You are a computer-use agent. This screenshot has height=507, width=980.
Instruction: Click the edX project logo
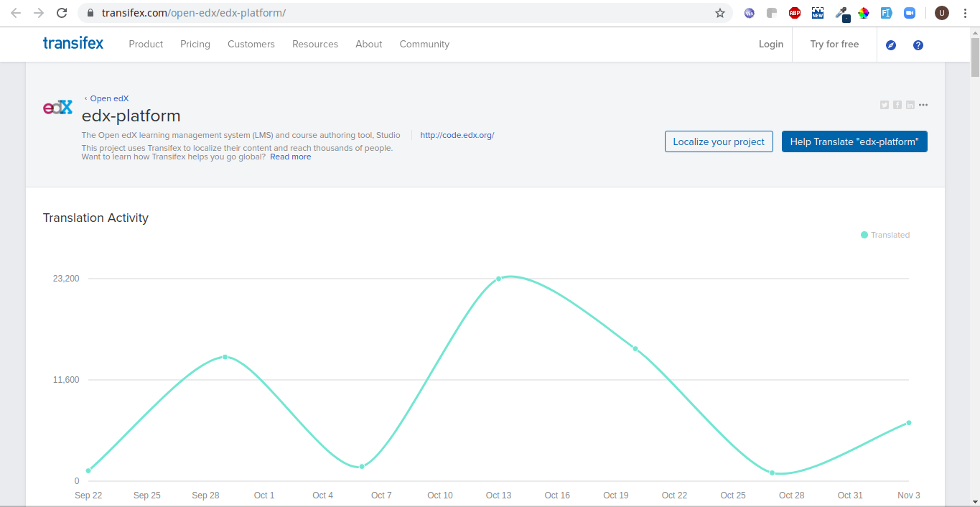point(57,108)
